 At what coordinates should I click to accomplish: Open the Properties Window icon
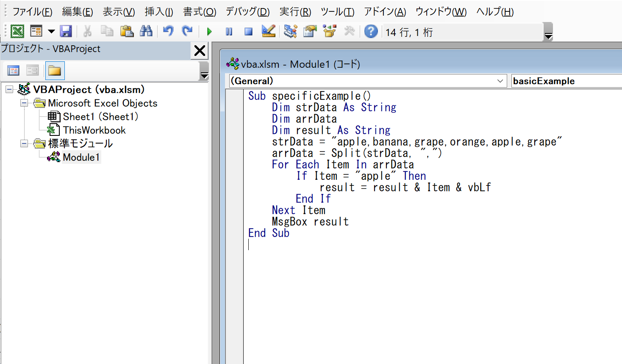[x=310, y=31]
